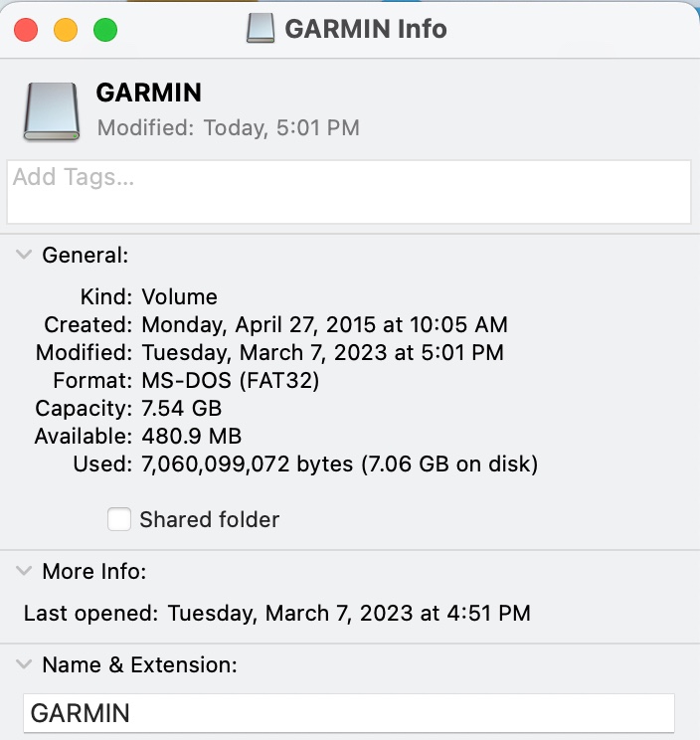This screenshot has height=740, width=700.
Task: Click the "More Info:" section label
Action: tap(94, 572)
